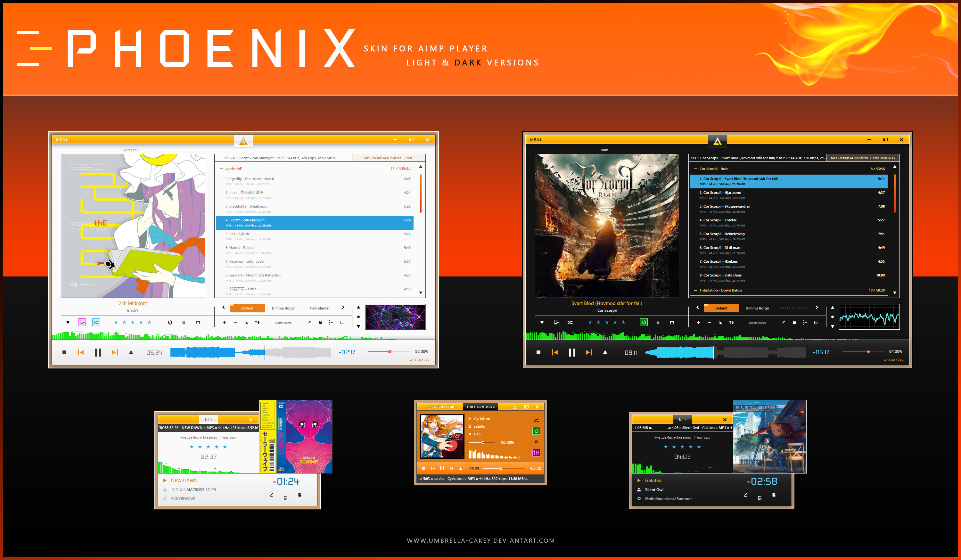
Task: Click the red volume slider in light player
Action: [389, 352]
